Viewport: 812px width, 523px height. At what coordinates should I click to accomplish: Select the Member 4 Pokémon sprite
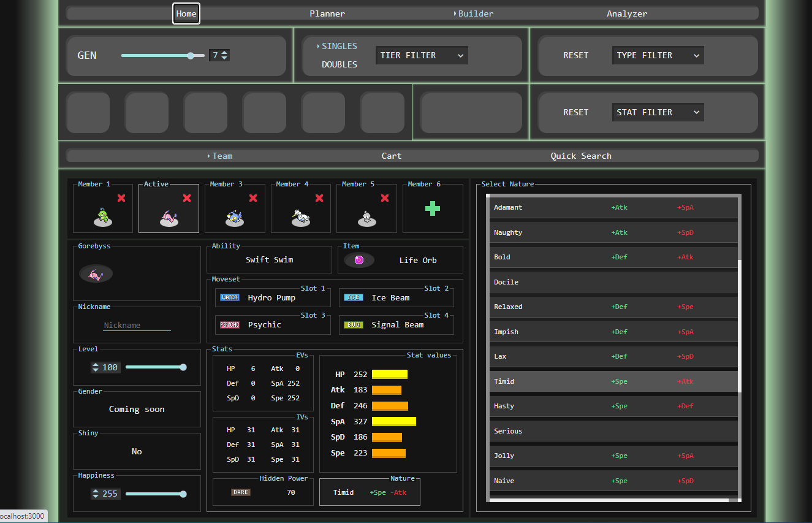[300, 217]
